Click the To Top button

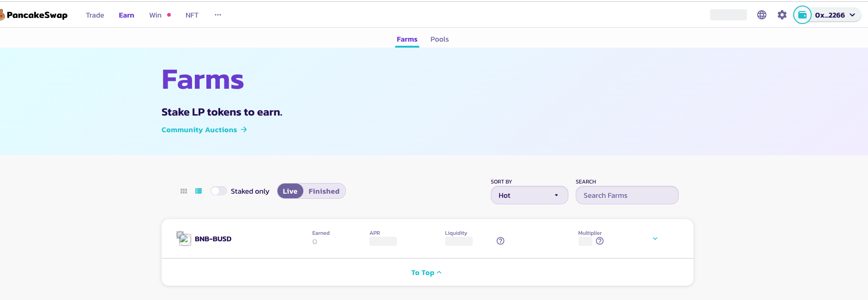click(427, 273)
